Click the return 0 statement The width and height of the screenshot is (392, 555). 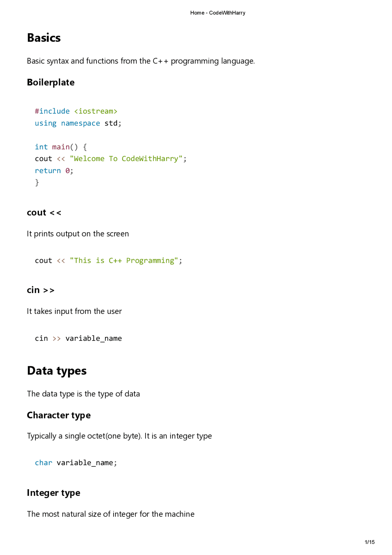[x=54, y=171]
